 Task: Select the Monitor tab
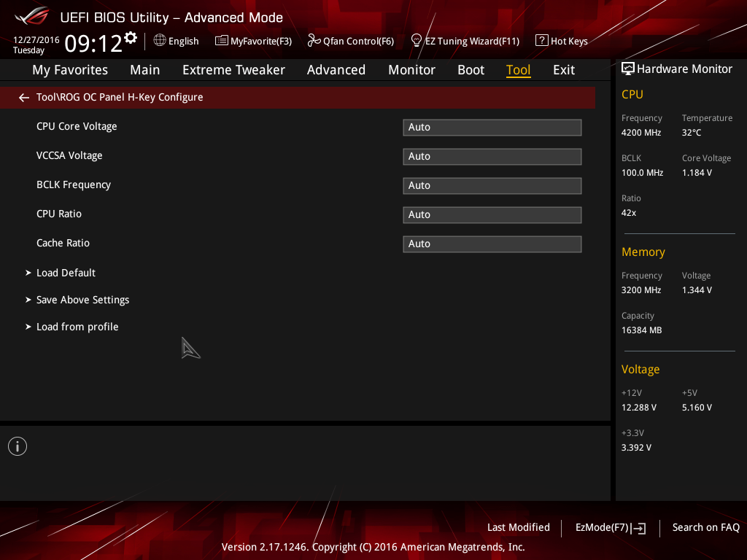[411, 70]
